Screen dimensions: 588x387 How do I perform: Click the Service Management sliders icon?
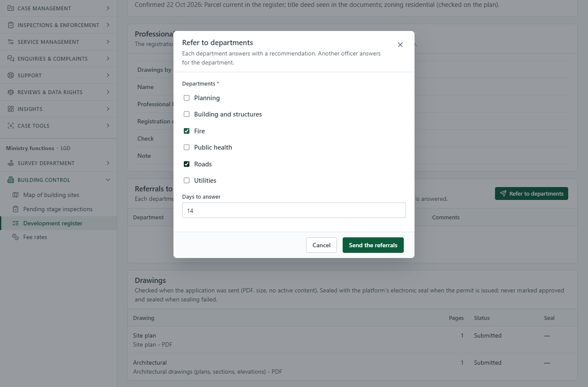pos(11,42)
